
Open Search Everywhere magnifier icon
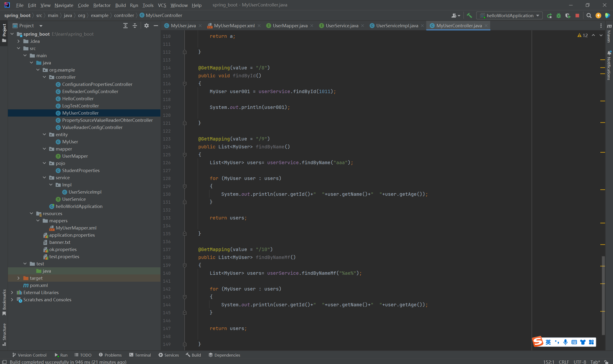pos(589,16)
